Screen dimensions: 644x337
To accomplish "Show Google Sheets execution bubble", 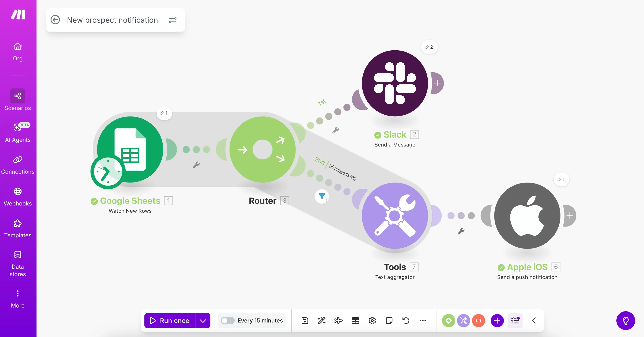I will coord(164,113).
